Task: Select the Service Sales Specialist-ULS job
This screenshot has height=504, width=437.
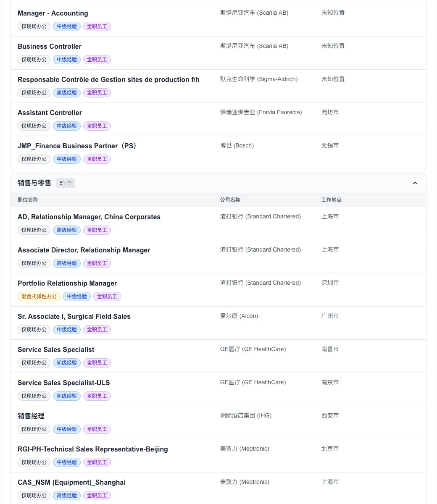Action: coord(64,383)
